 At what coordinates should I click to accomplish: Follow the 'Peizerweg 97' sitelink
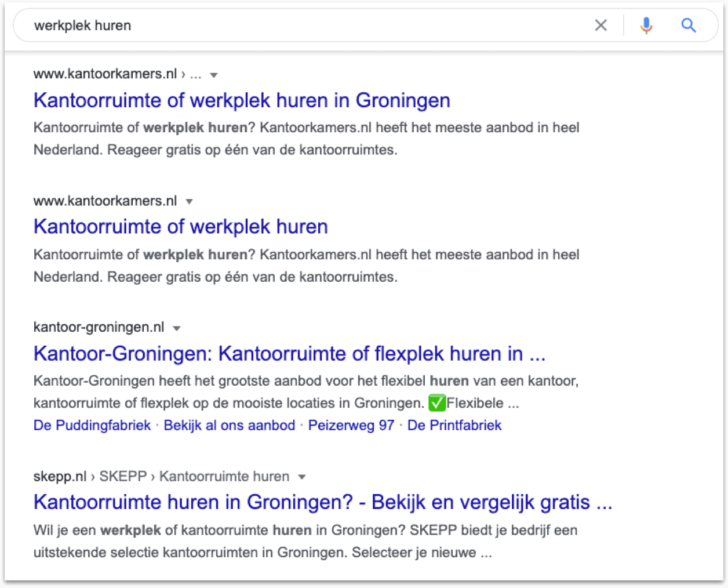click(351, 425)
